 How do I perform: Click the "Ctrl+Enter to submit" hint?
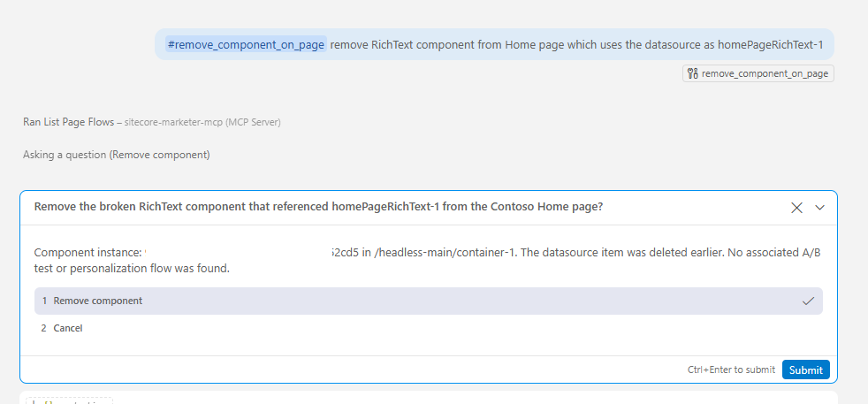coord(731,370)
